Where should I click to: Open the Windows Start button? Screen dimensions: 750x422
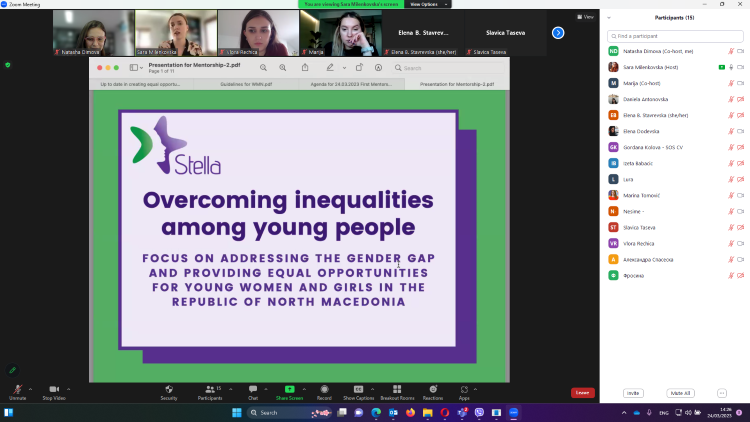(237, 412)
